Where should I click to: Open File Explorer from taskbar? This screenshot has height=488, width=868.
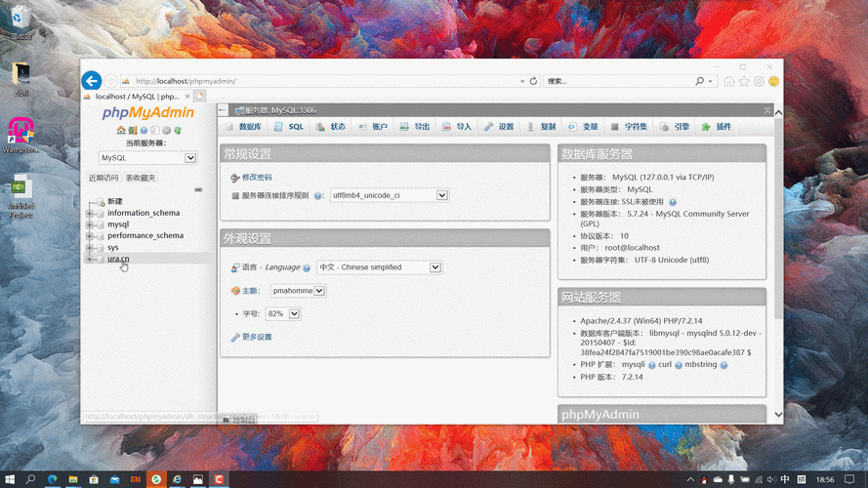pyautogui.click(x=73, y=479)
